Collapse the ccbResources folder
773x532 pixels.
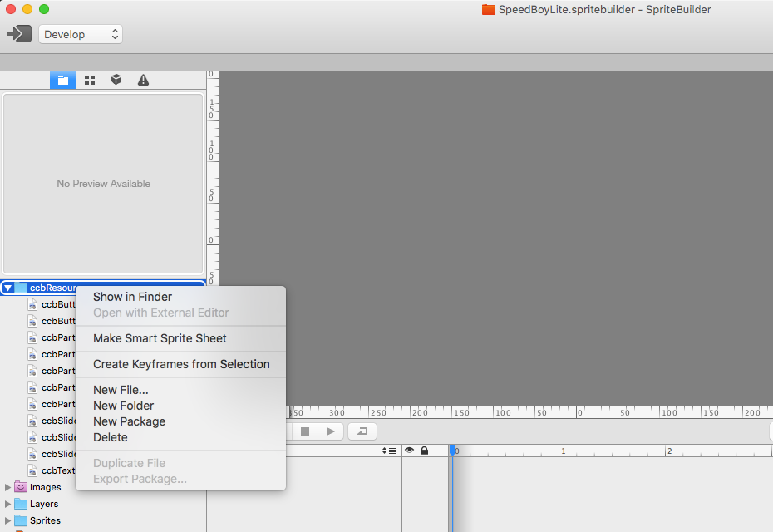click(7, 288)
